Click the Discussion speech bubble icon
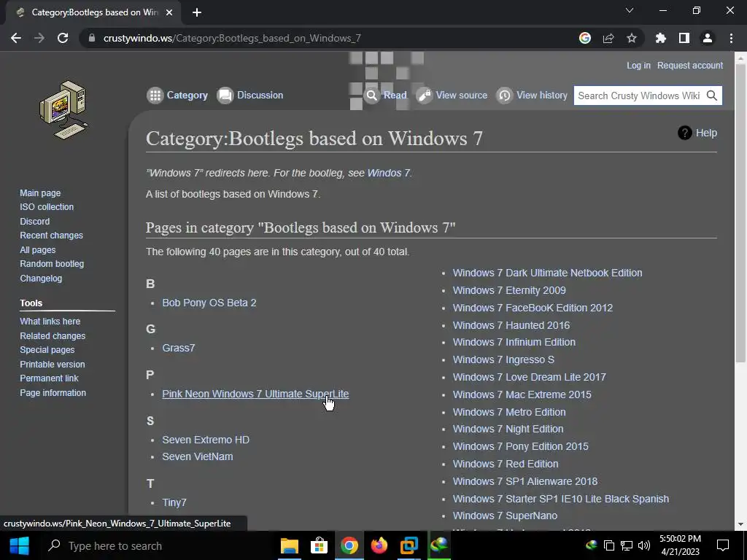 [225, 96]
